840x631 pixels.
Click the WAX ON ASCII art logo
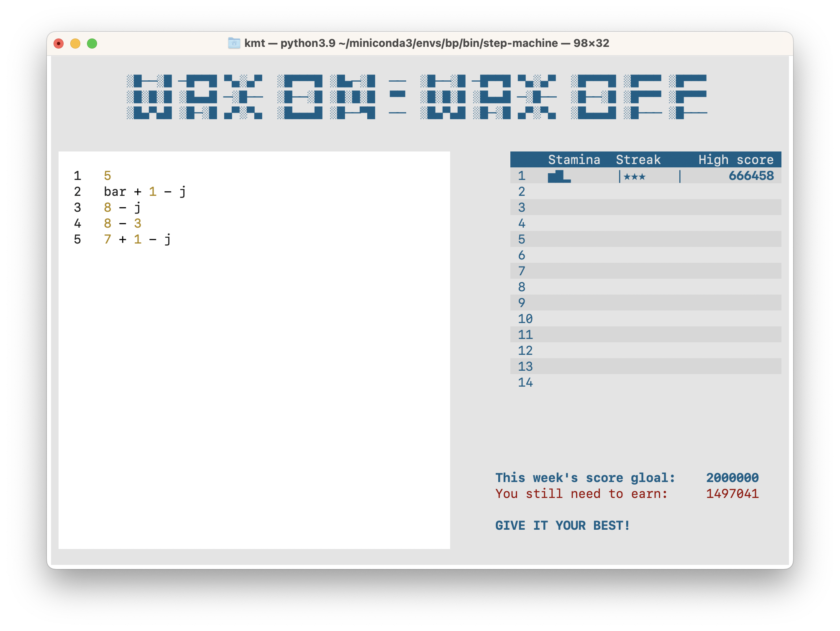click(x=251, y=96)
